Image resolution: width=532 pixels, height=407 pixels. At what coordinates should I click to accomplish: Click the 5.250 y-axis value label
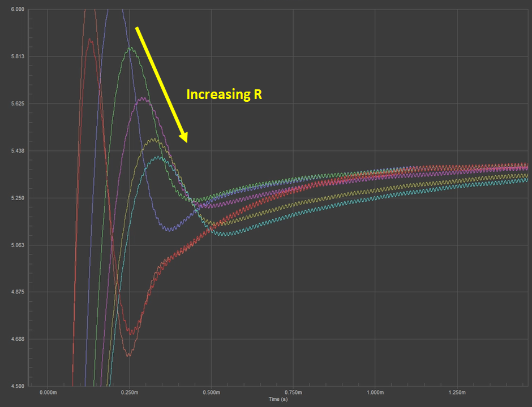tap(18, 198)
